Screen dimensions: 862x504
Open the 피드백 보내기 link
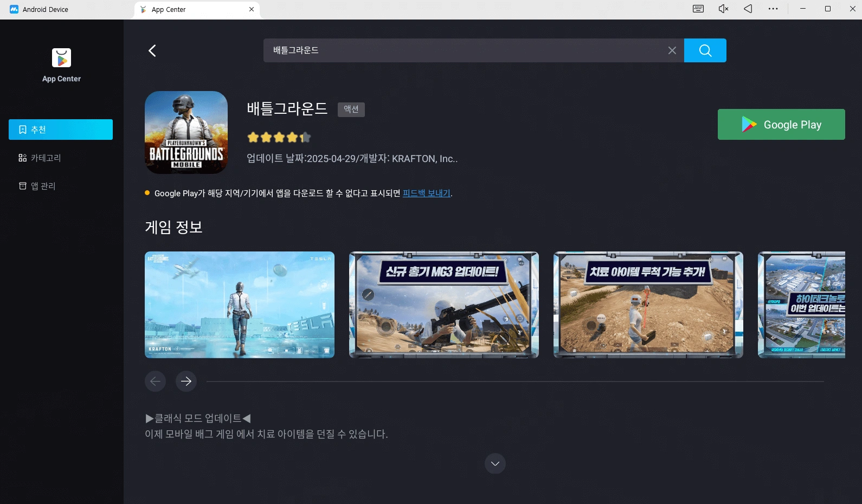[x=427, y=193]
